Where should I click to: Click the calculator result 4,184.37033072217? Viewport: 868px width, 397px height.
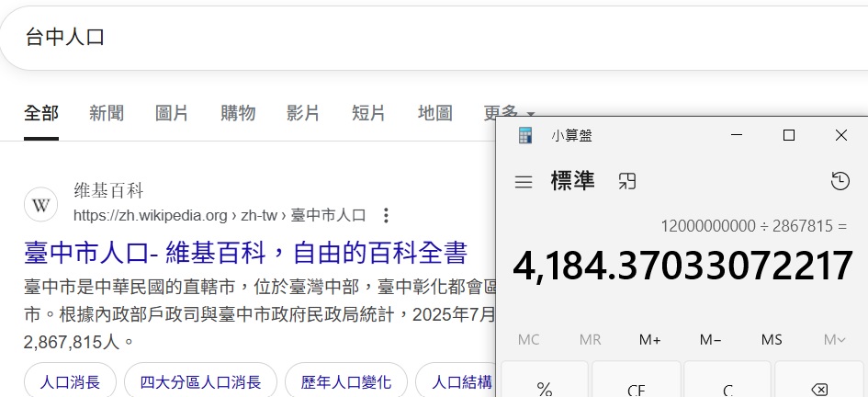pos(682,267)
